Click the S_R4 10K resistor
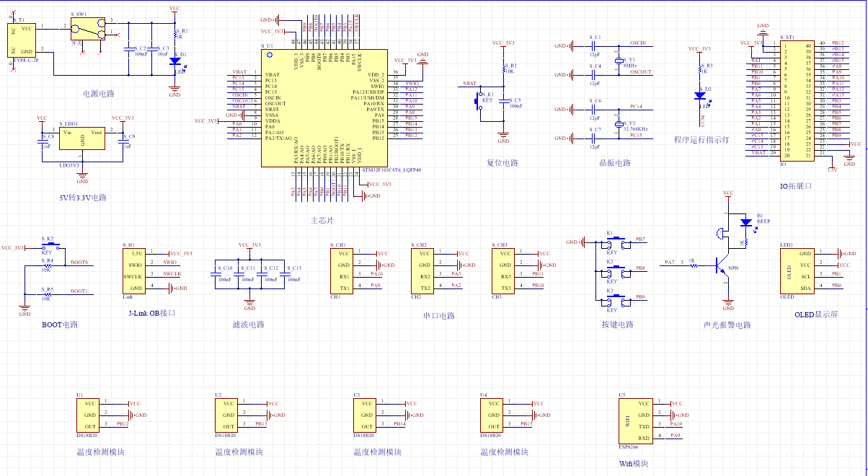The width and height of the screenshot is (868, 476). click(x=47, y=265)
